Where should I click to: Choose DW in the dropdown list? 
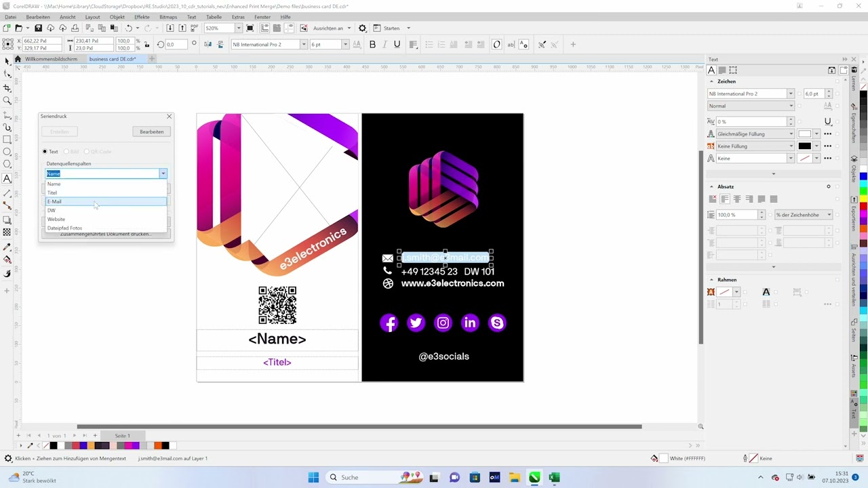point(106,210)
